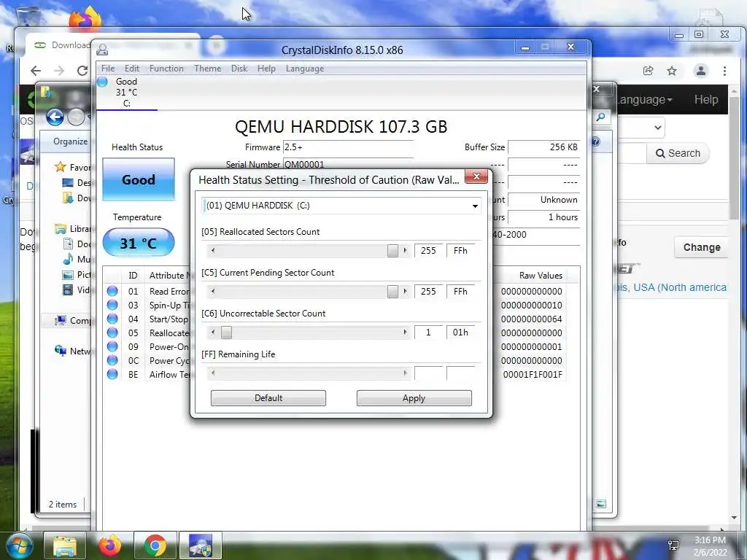Select Network in Explorer sidebar
747x560 pixels.
[x=72, y=351]
